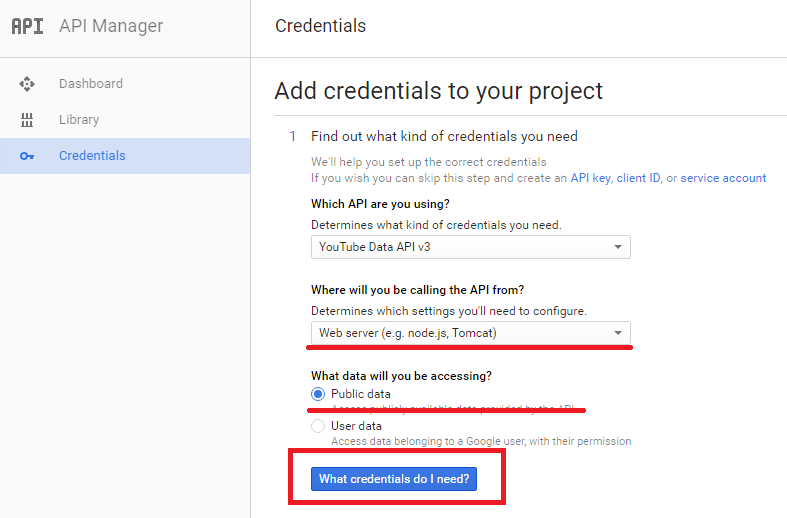Image resolution: width=787 pixels, height=518 pixels.
Task: Open the client ID link
Action: point(639,178)
